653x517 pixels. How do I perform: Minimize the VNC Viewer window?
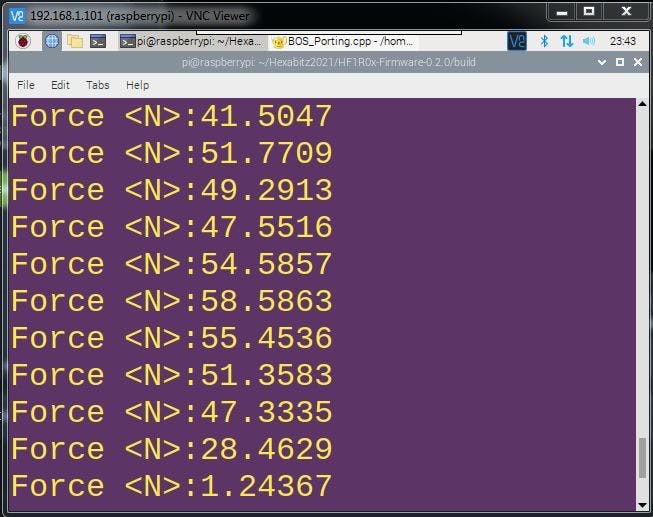[562, 12]
